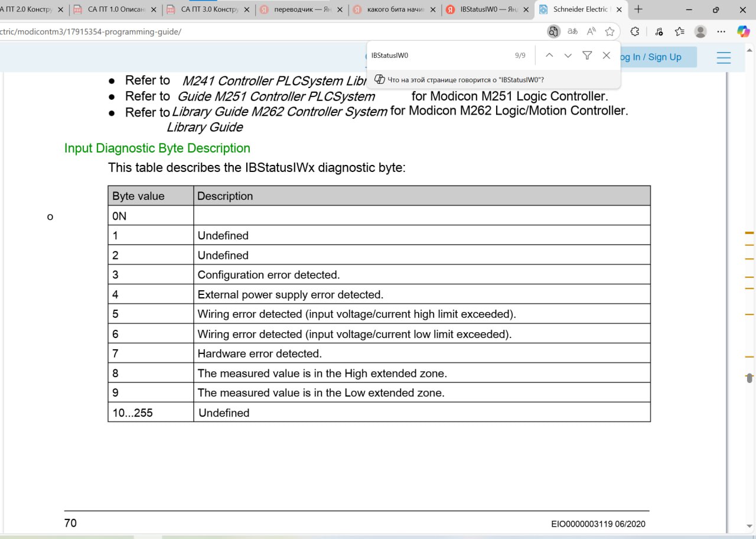Open Edge Settings and more menu
Image resolution: width=756 pixels, height=539 pixels.
point(721,32)
